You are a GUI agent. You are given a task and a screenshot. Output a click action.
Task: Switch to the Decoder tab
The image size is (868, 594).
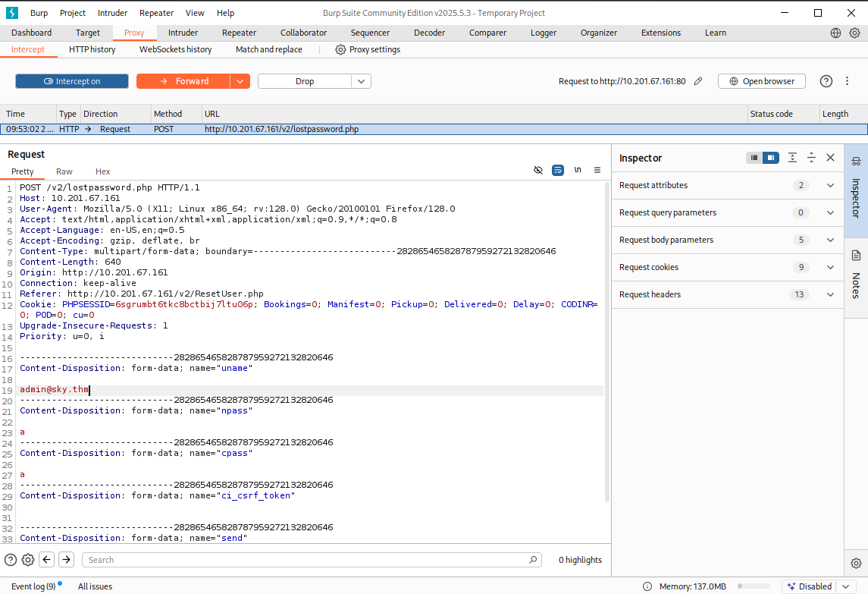(x=429, y=33)
